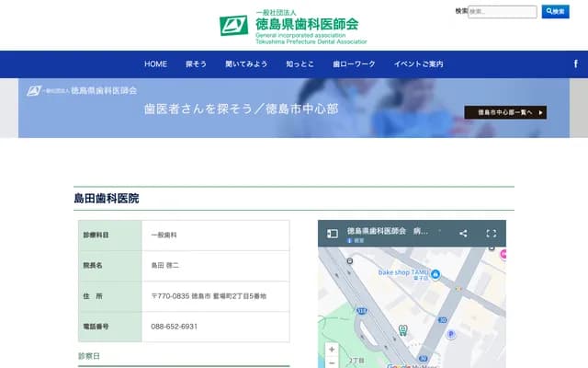This screenshot has height=368, width=588.
Task: Click the tooth-shaped clinic marker on map
Action: pos(402,329)
